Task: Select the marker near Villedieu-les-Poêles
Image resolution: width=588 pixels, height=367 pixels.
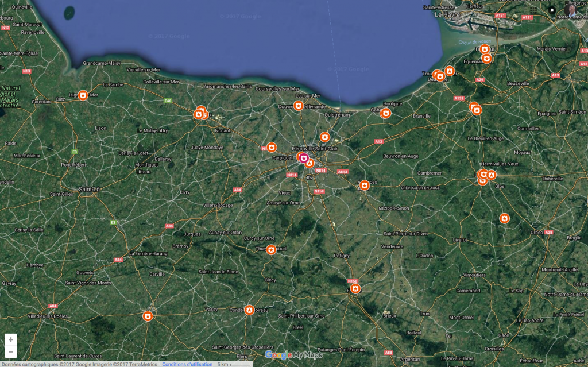Action: click(x=148, y=316)
